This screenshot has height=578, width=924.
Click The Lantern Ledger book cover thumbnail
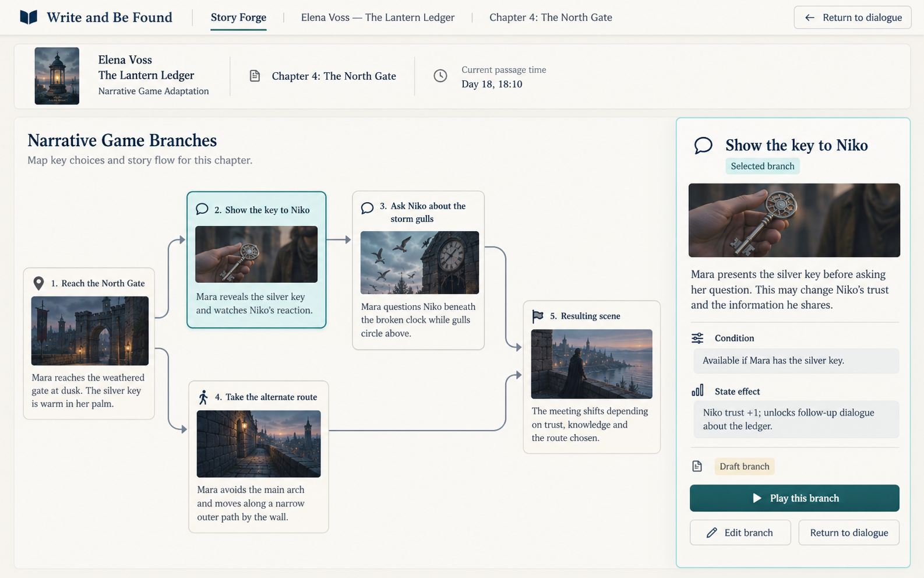[57, 76]
